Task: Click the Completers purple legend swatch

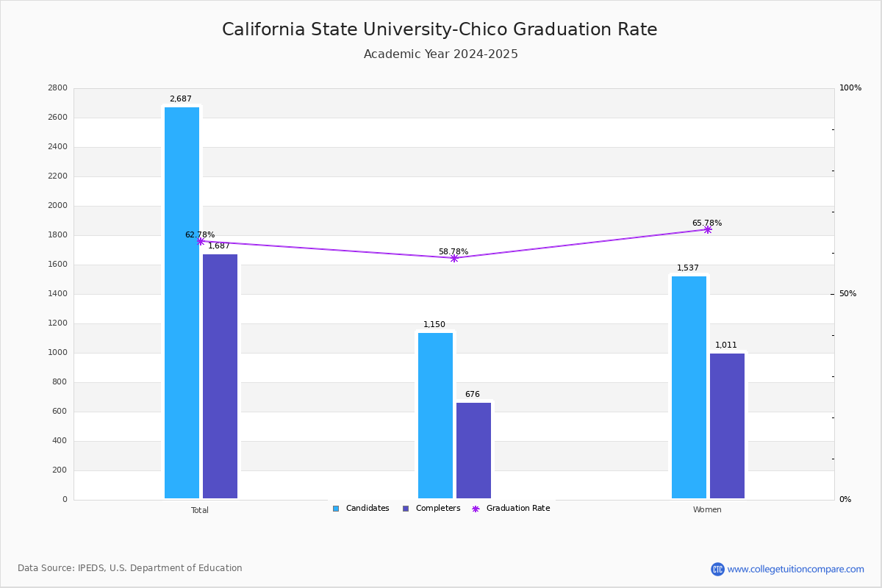Action: (x=406, y=509)
